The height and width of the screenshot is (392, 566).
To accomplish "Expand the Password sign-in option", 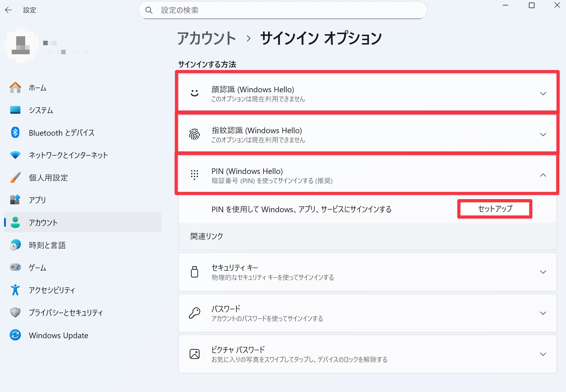I will coord(543,313).
